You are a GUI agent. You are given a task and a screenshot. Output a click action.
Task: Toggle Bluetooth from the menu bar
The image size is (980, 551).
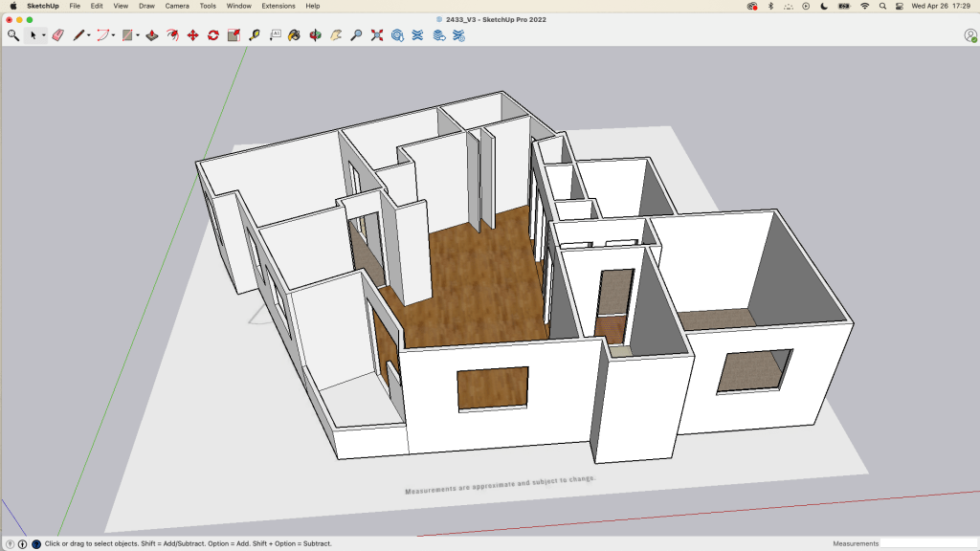(x=770, y=6)
